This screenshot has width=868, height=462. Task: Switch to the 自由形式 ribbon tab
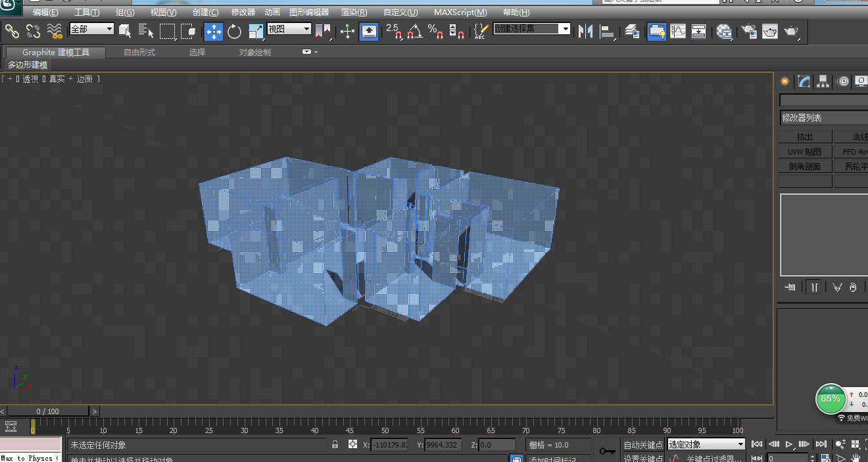coord(139,53)
